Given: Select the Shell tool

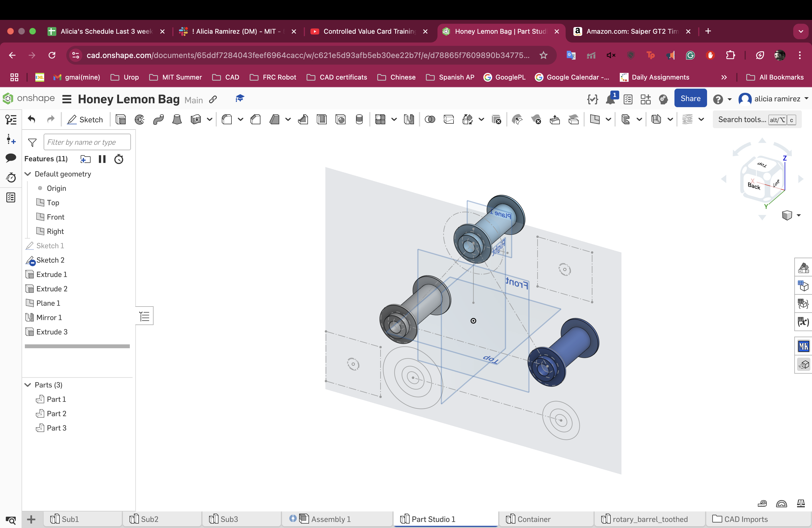Looking at the screenshot, I should click(322, 119).
